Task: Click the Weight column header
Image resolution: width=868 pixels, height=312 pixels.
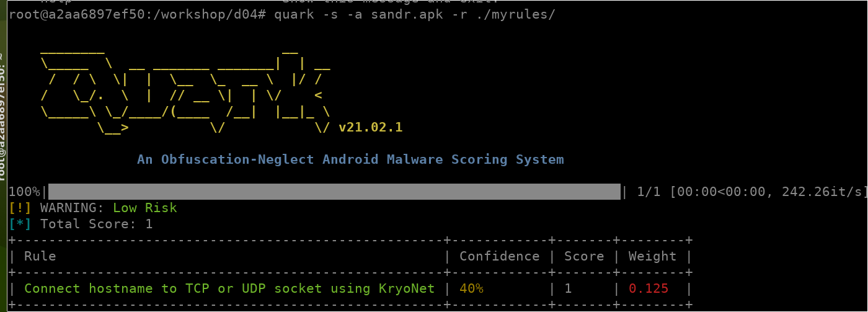Action: (652, 256)
